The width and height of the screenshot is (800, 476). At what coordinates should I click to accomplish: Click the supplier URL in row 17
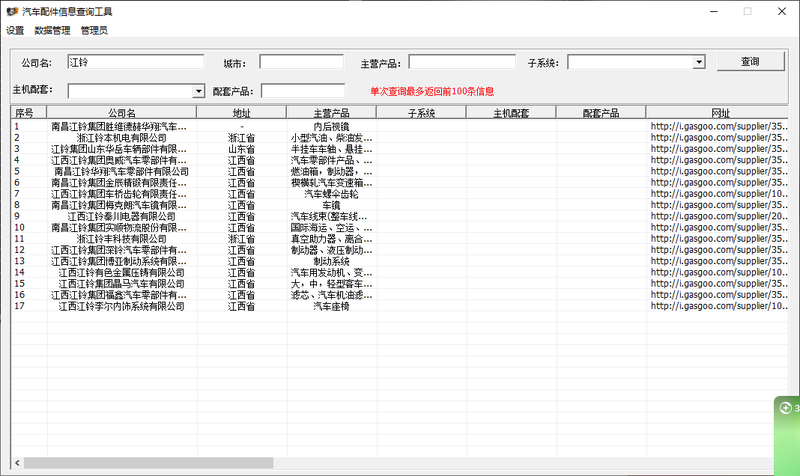[x=719, y=306]
